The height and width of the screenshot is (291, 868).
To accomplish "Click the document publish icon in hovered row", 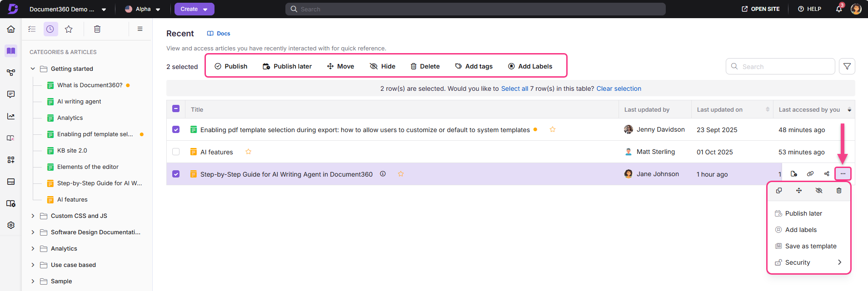I will [794, 174].
